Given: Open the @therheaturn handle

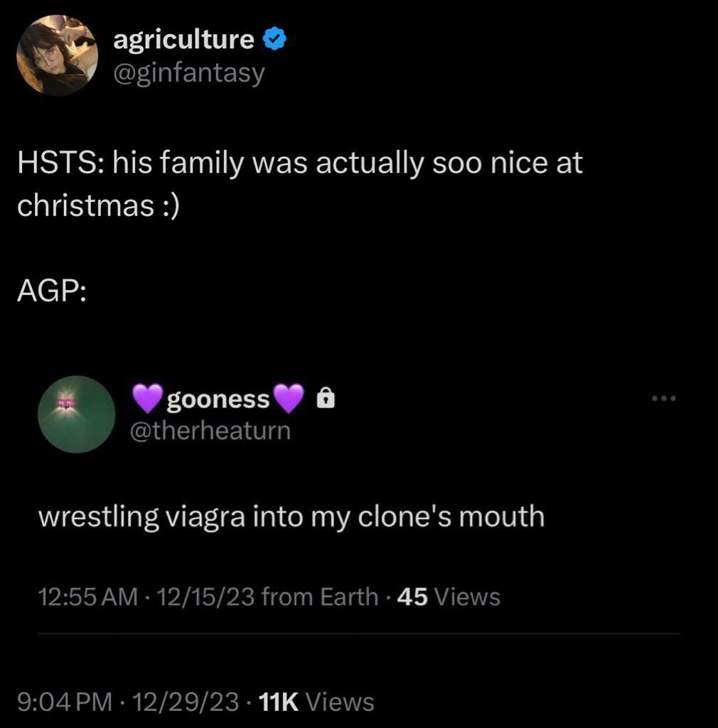Looking at the screenshot, I should pyautogui.click(x=211, y=430).
